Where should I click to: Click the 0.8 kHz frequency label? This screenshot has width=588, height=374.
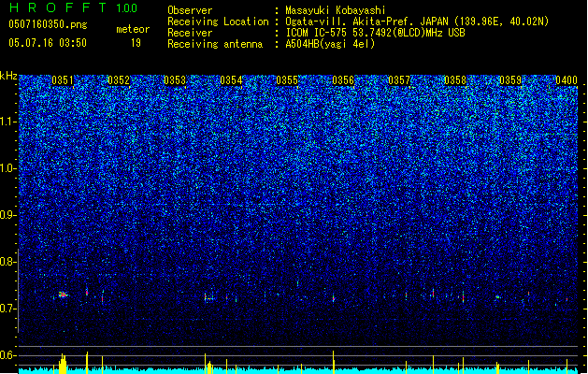[x=8, y=262]
